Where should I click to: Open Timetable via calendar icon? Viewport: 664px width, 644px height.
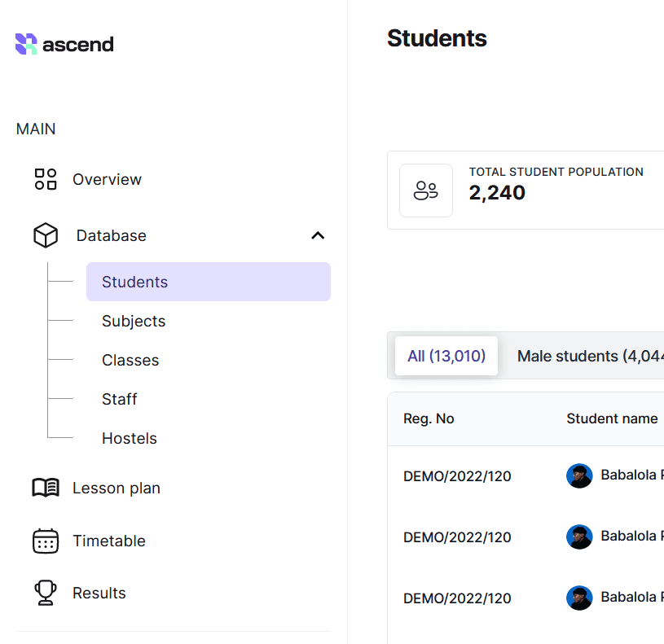[45, 541]
